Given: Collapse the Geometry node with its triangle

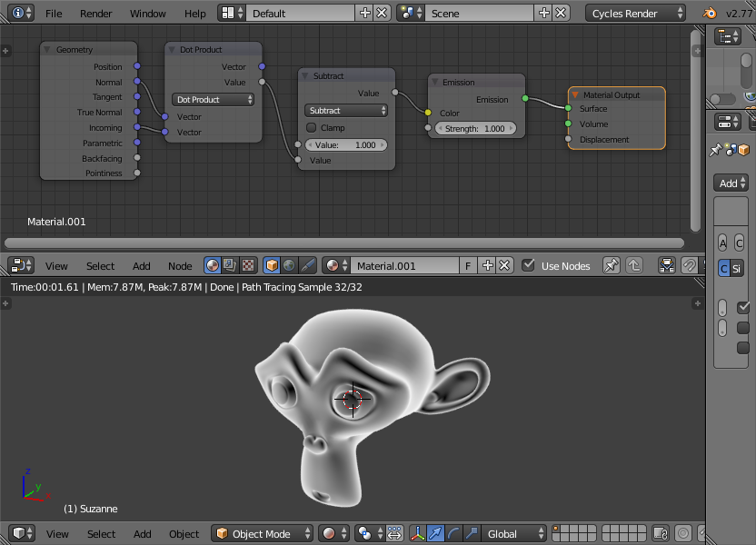Looking at the screenshot, I should pyautogui.click(x=46, y=50).
